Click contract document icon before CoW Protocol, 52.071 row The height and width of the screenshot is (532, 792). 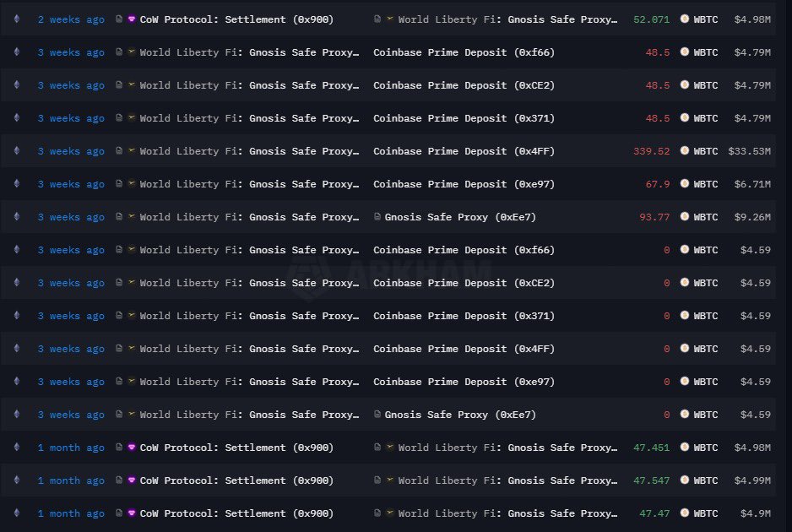pos(119,19)
